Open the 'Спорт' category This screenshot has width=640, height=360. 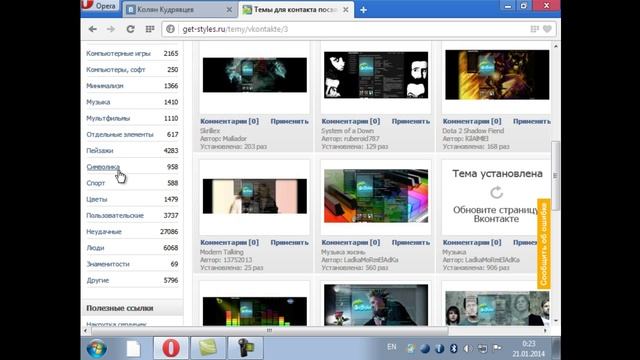pyautogui.click(x=96, y=183)
